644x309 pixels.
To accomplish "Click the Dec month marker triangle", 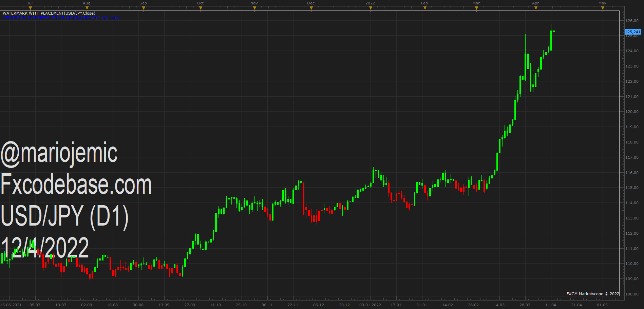I will click(x=311, y=8).
